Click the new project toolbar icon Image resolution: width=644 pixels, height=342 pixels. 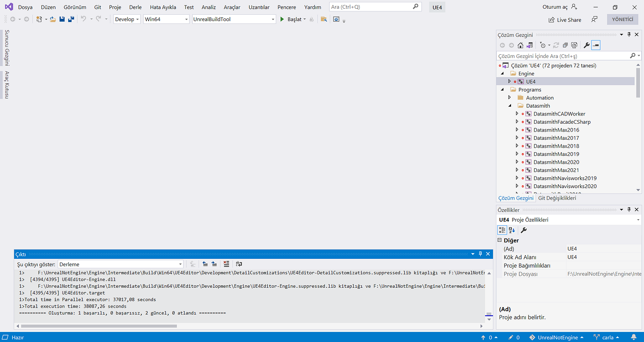(x=40, y=19)
